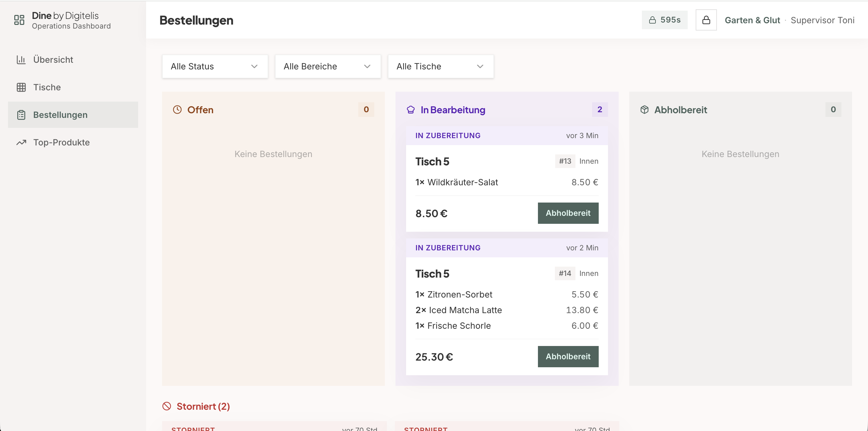Expand the Alle Bereiche filter
This screenshot has height=431, width=868.
tap(328, 66)
